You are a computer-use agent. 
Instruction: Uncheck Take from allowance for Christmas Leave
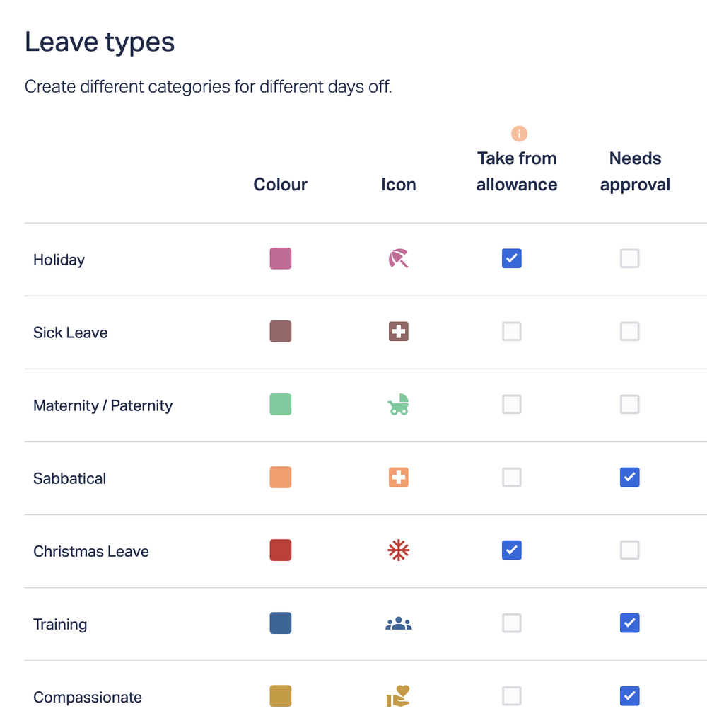coord(512,550)
